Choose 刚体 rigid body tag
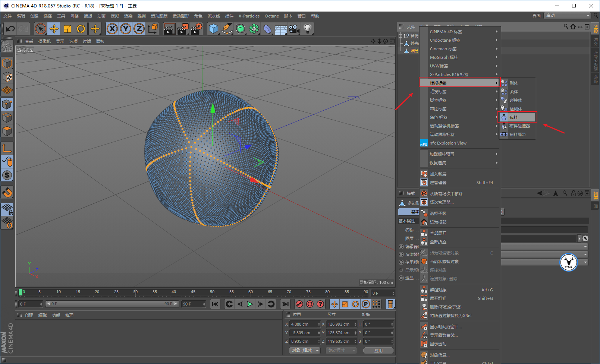This screenshot has height=364, width=600. tap(518, 83)
